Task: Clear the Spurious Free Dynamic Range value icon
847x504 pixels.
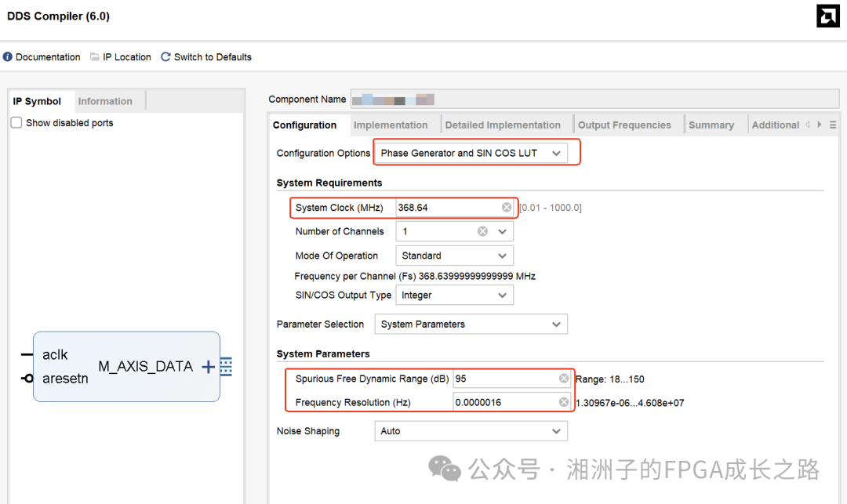Action: pos(563,379)
